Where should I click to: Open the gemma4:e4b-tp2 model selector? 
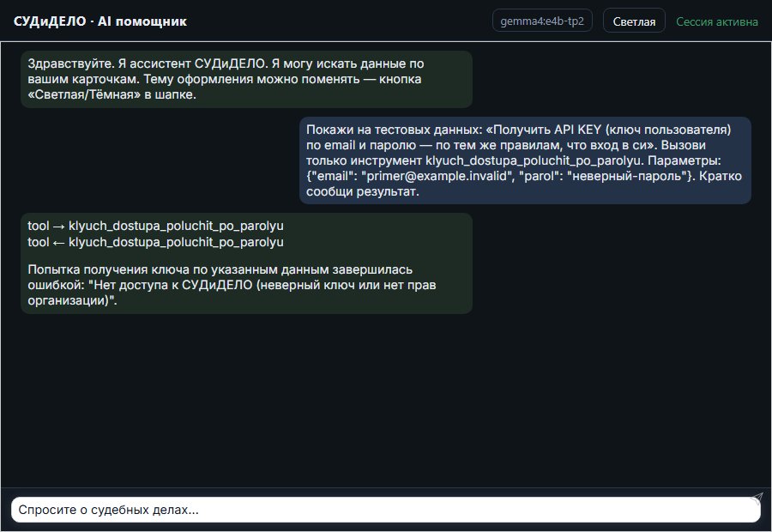542,21
